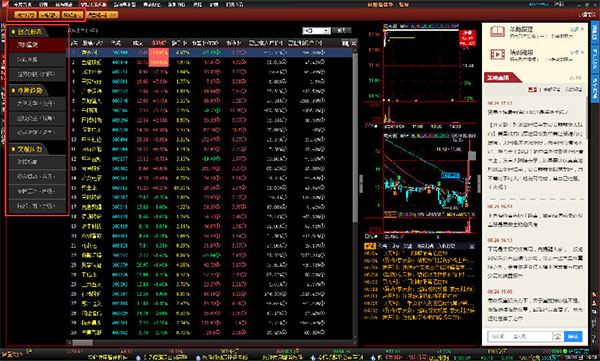The image size is (600, 361).
Task: Click the grid icon at the table header's right
Action: [x=346, y=43]
